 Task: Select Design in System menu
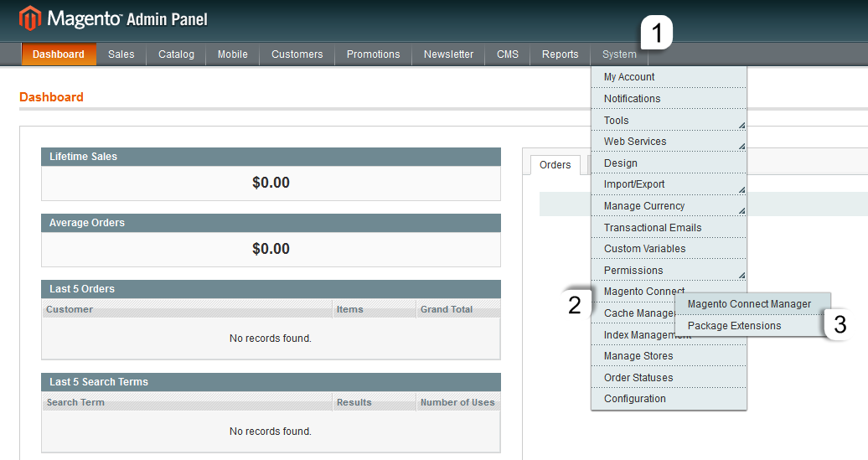pyautogui.click(x=669, y=163)
